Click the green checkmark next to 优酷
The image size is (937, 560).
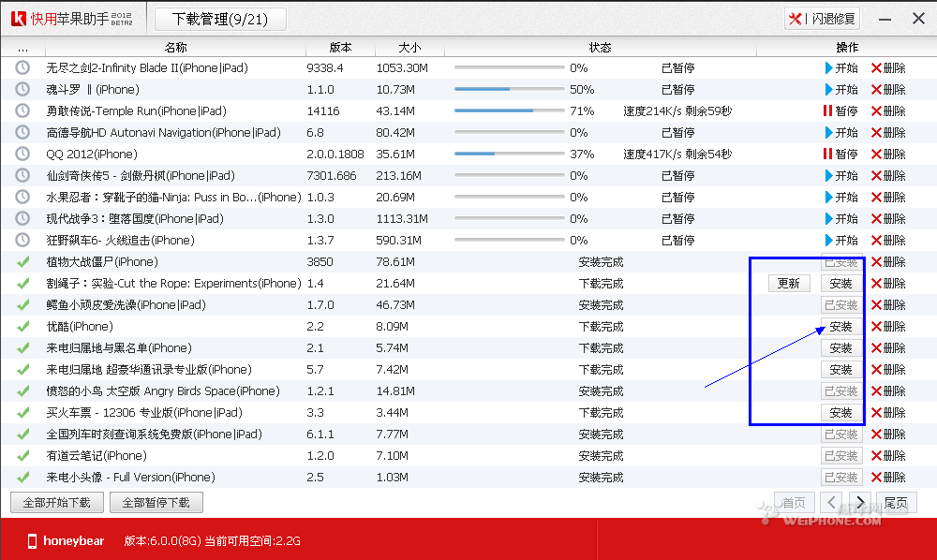tap(22, 327)
